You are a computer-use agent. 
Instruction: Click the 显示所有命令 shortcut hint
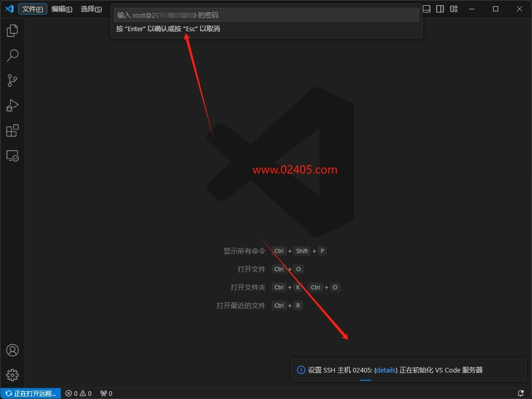click(244, 251)
